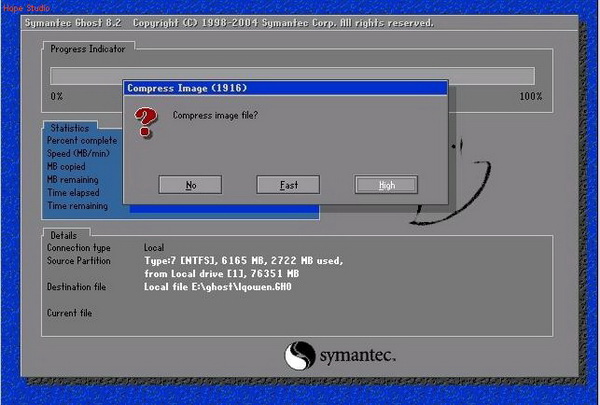
Task: Click the Symantec yin-yang logo
Action: tap(300, 356)
